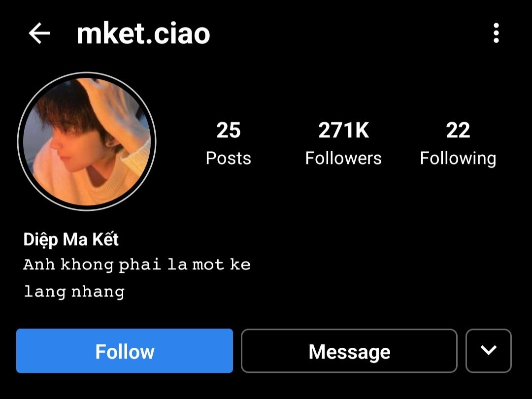Click the number 25 above Posts
Screen dimensions: 532x399
229,130
